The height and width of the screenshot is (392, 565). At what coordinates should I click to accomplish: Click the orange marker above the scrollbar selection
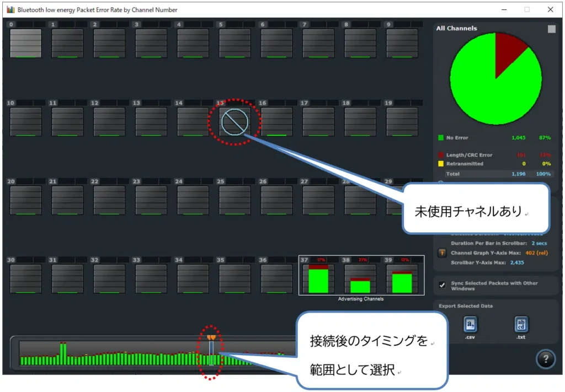(x=211, y=337)
